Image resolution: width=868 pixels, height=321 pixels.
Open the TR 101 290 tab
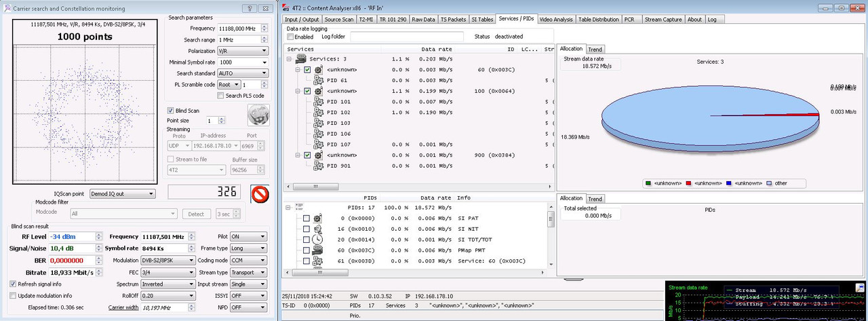[x=393, y=20]
